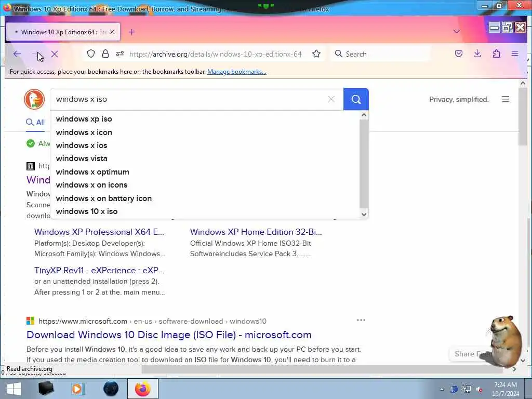The image size is (532, 399).
Task: Open Save to Pocket icon
Action: pyautogui.click(x=459, y=54)
